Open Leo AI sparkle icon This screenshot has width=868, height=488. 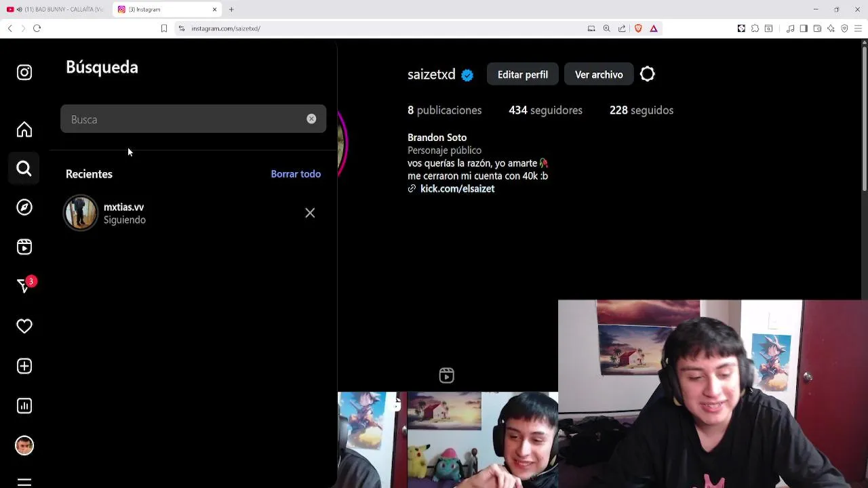click(831, 28)
